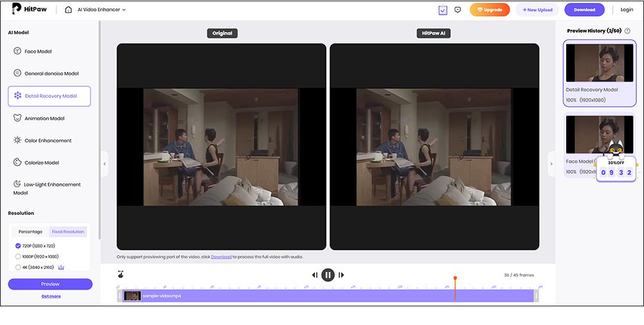Step to the next frame

[x=341, y=275]
